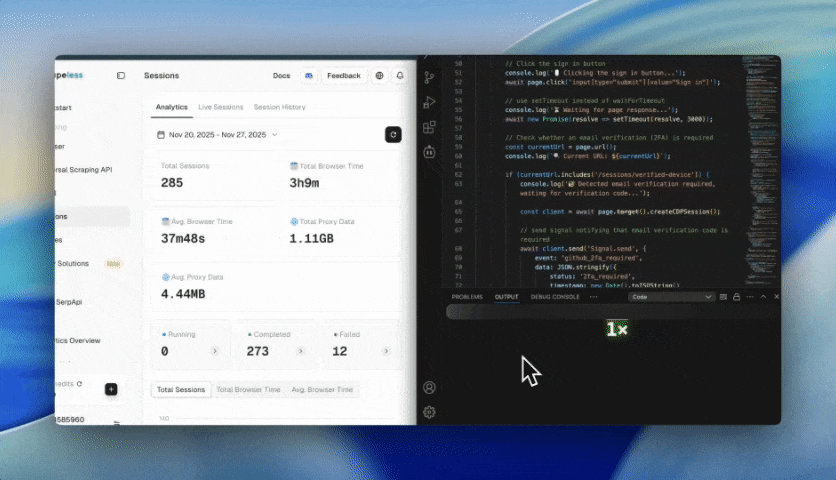The image size is (836, 480).
Task: Click the 'Check whether an email verification' comment
Action: pos(609,138)
